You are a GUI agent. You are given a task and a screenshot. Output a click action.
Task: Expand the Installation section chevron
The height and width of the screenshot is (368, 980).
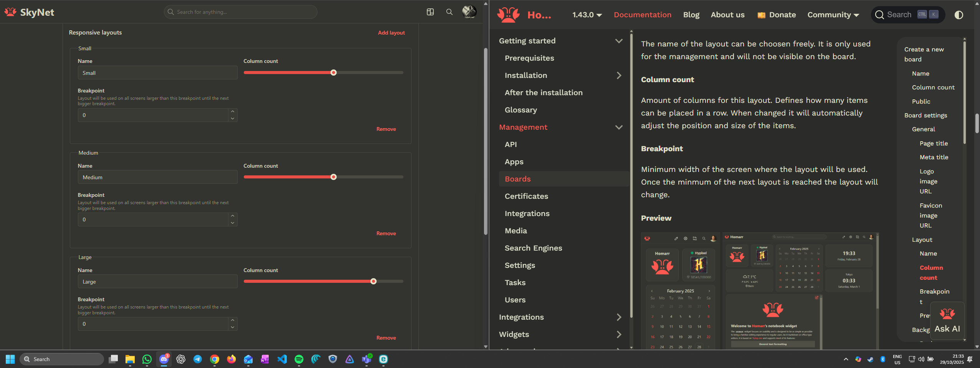pyautogui.click(x=619, y=76)
